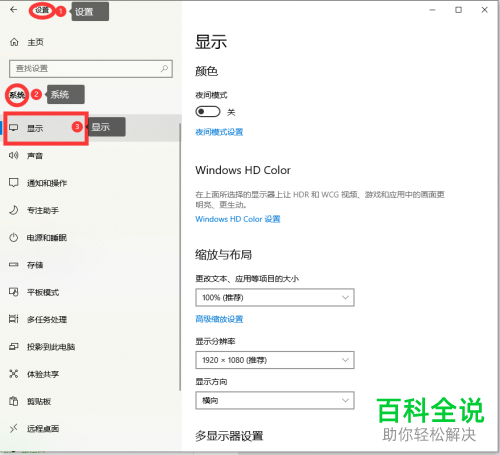Click the moon icon beside 专注助手

coord(14,210)
